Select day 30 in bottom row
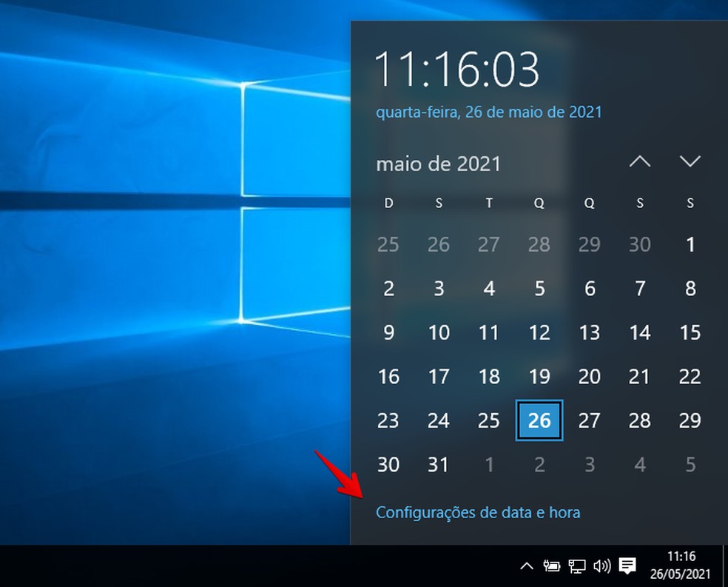This screenshot has width=728, height=587. pyautogui.click(x=388, y=464)
